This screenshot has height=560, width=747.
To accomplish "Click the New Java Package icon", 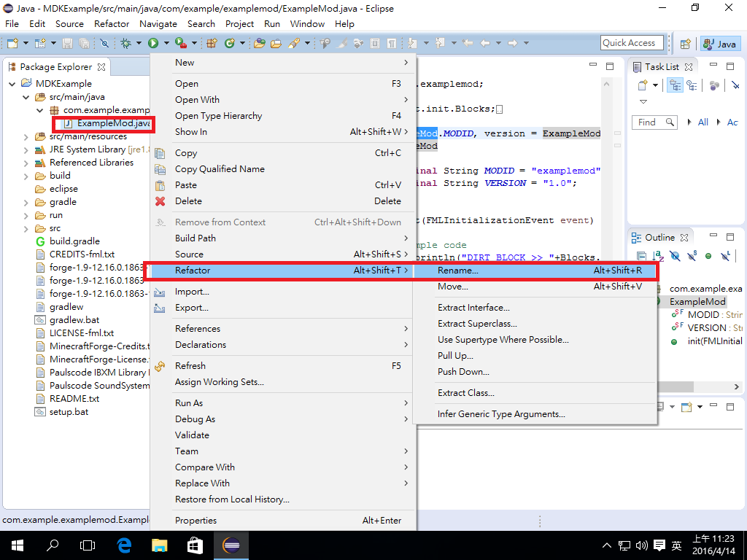I will pyautogui.click(x=212, y=43).
